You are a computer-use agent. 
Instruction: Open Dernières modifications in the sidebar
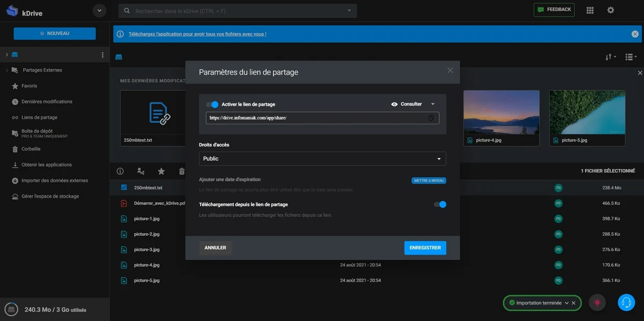click(47, 102)
